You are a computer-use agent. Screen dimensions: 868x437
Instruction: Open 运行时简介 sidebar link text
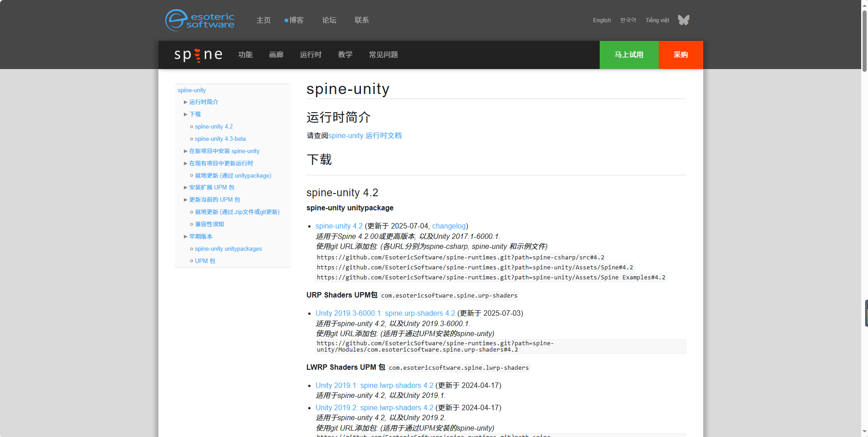[x=204, y=102]
